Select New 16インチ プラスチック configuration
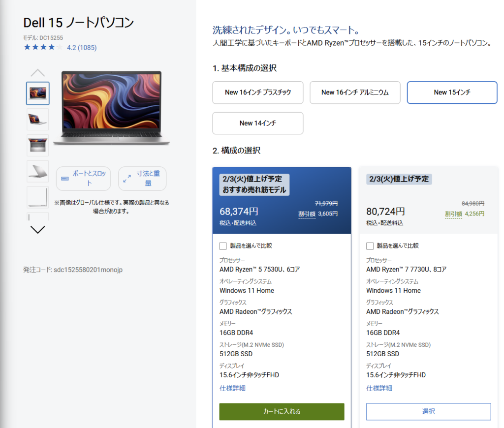This screenshot has height=428, width=504. click(258, 92)
